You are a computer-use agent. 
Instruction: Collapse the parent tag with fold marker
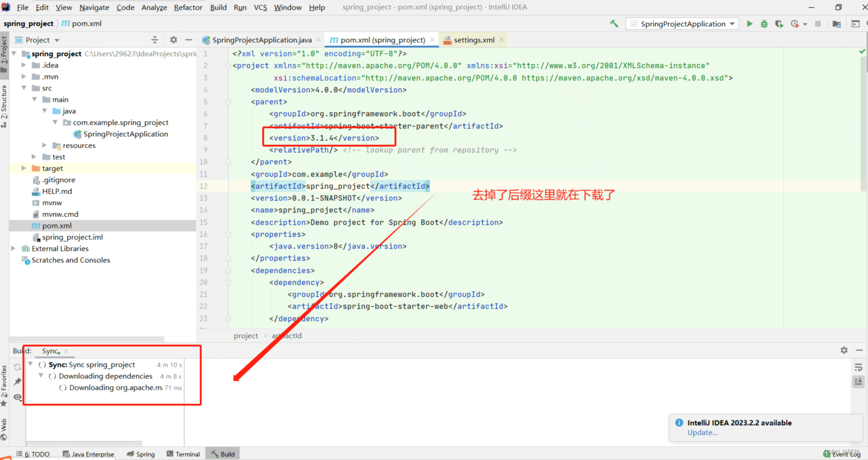pos(229,102)
